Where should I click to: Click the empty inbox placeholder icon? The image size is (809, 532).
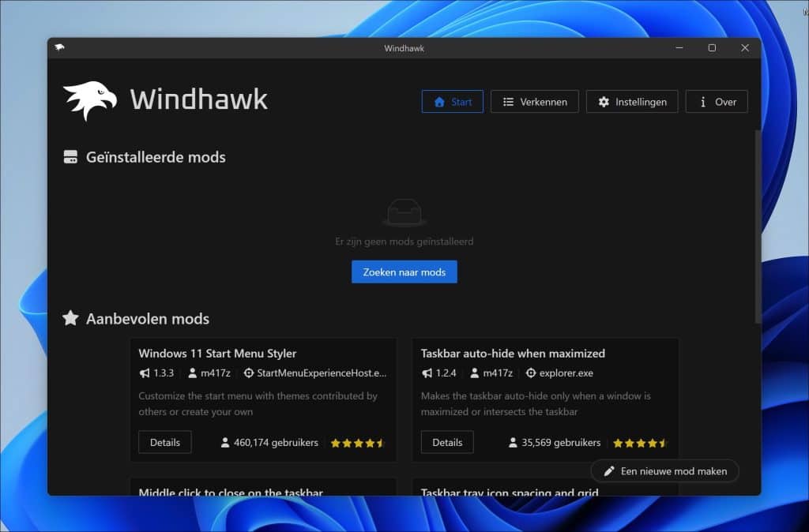[x=404, y=213]
